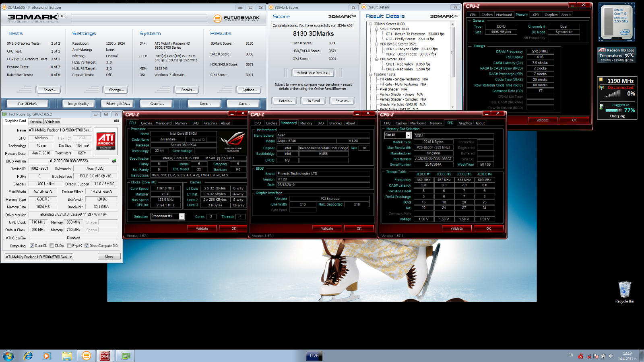Click the Run 3DMark button
The height and width of the screenshot is (362, 644).
(27, 104)
